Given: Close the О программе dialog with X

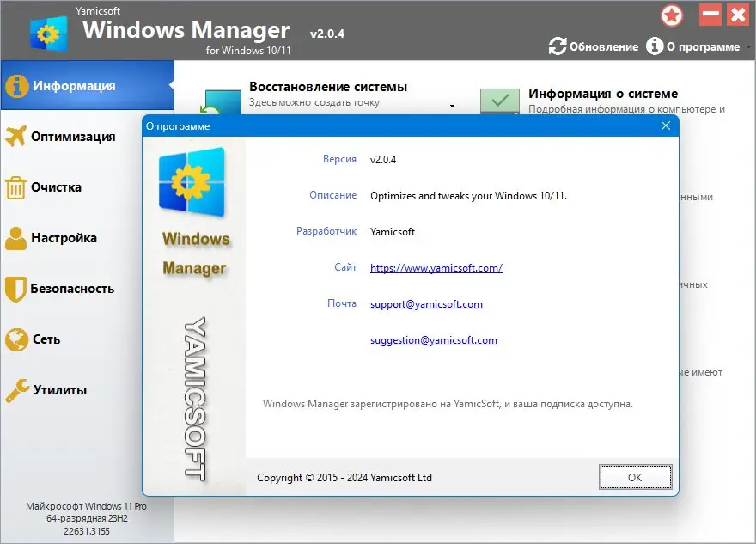Looking at the screenshot, I should pos(666,125).
